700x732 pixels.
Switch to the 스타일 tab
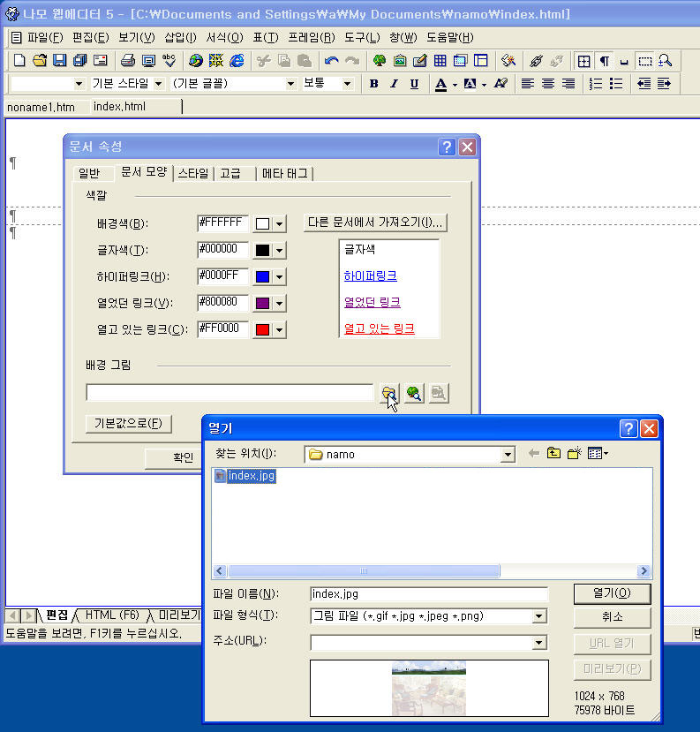[193, 174]
